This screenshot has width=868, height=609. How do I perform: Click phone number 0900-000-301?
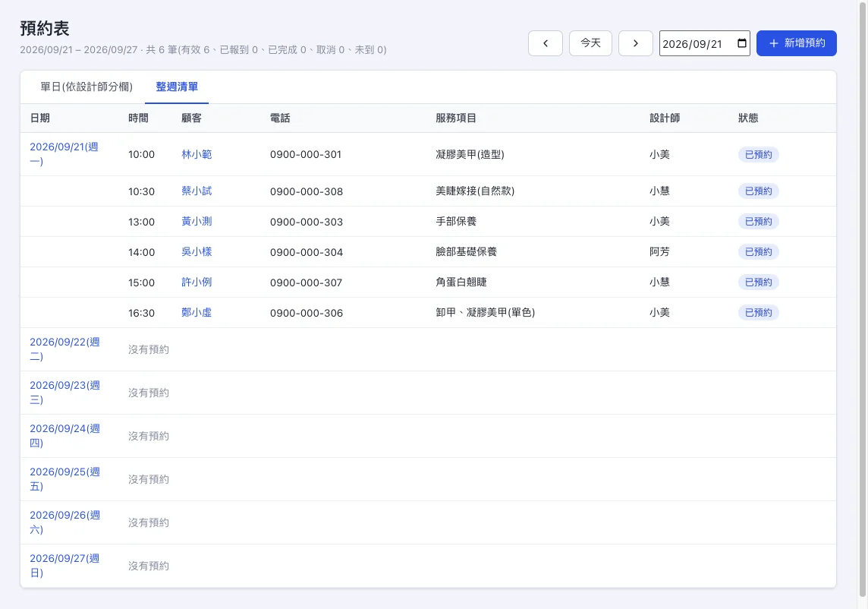click(x=306, y=155)
